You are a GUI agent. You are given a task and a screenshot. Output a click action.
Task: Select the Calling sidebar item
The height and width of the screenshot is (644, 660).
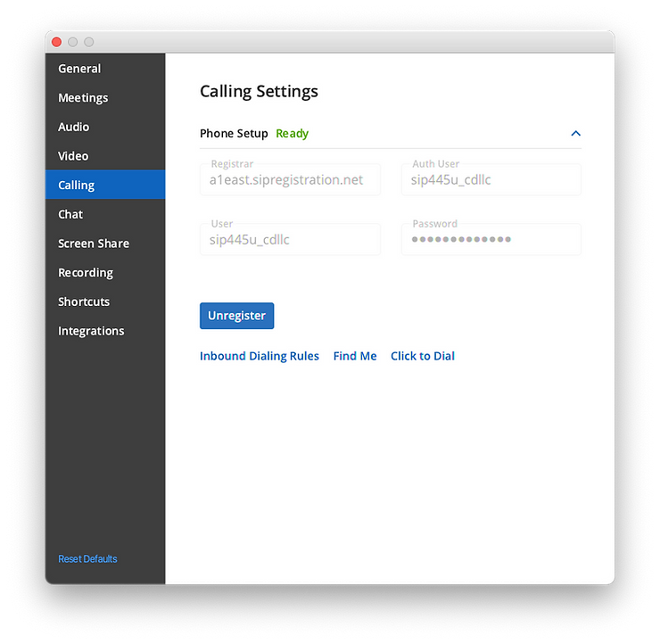(105, 185)
